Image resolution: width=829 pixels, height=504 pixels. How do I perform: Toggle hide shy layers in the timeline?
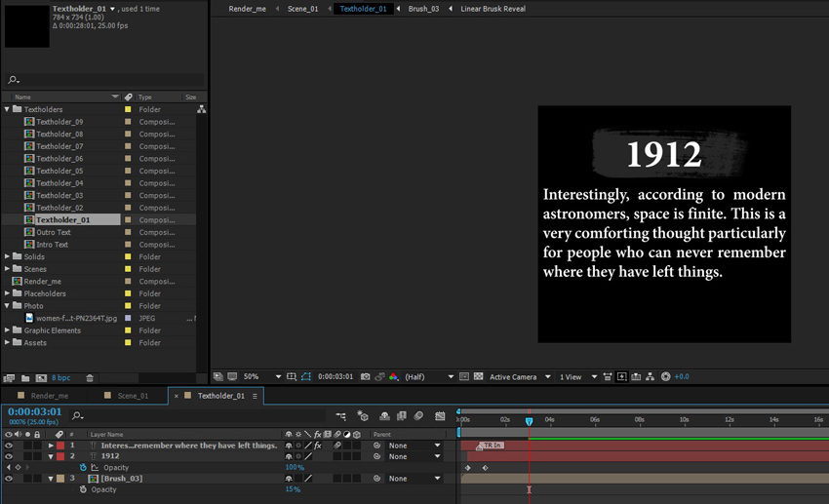(384, 416)
